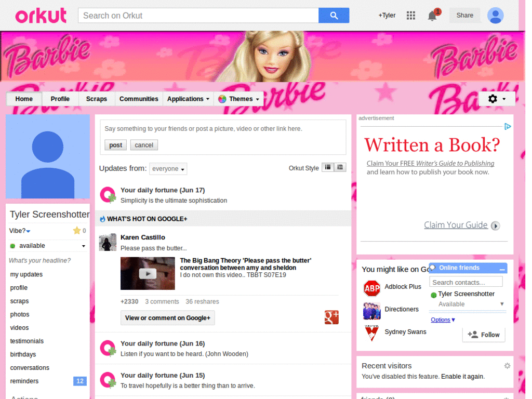Screen dimensions: 532x399
Task: Click the Written a Book? ad headline
Action: 432,145
